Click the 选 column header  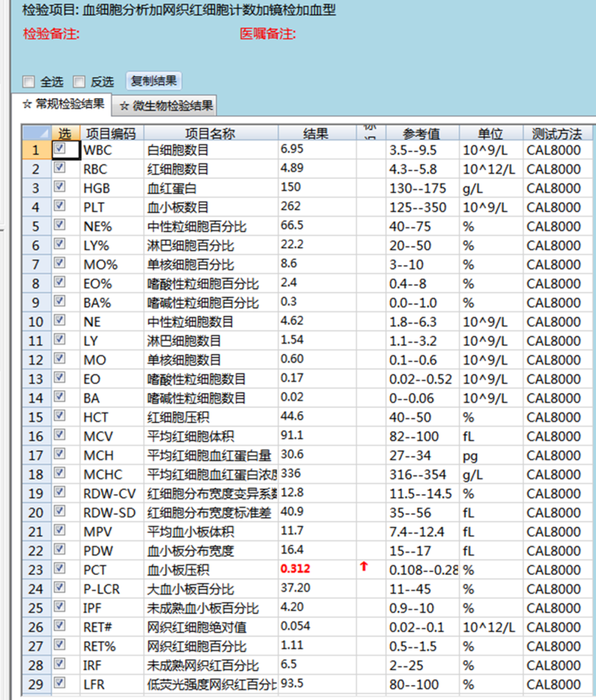coord(65,133)
